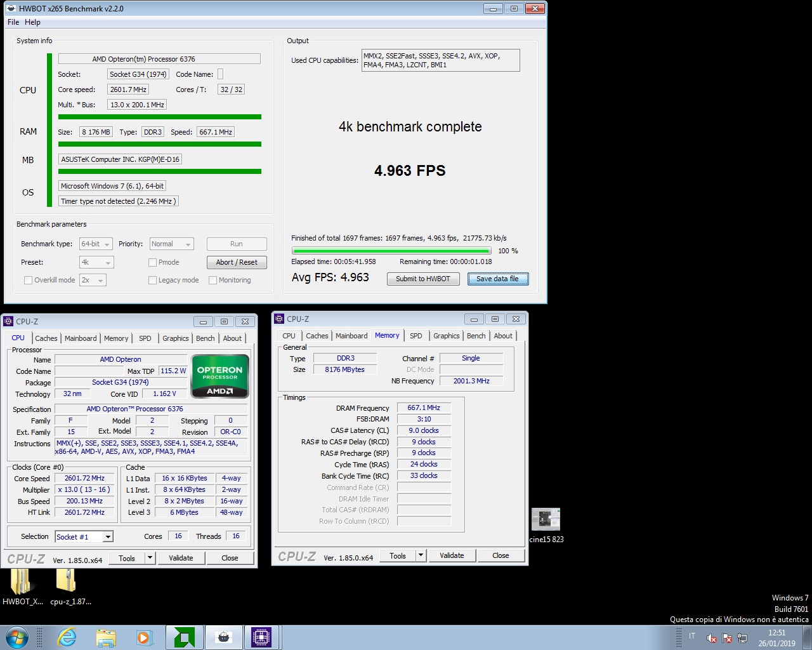This screenshot has height=650, width=812.
Task: Switch to green chip app on taskbar
Action: pos(185,637)
